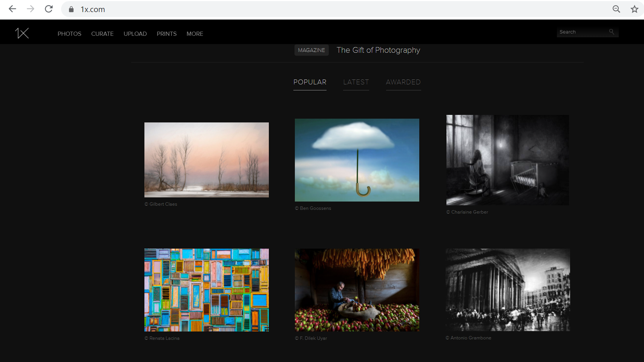
Task: Click the padlock site info icon
Action: [x=71, y=9]
